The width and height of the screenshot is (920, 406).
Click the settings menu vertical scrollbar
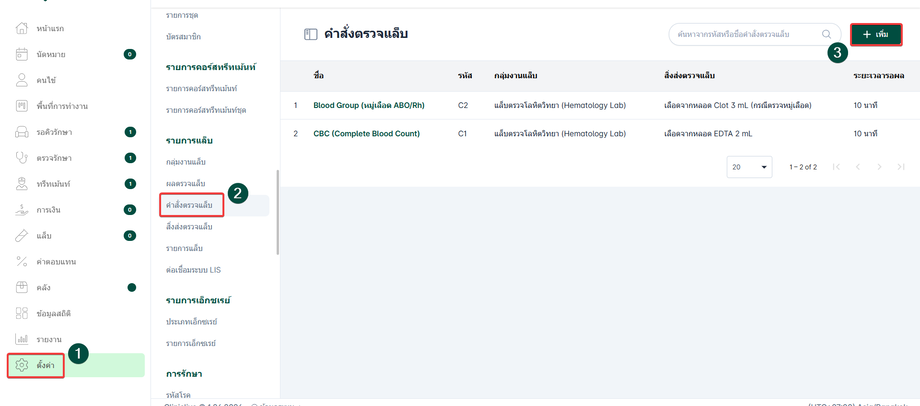(278, 212)
